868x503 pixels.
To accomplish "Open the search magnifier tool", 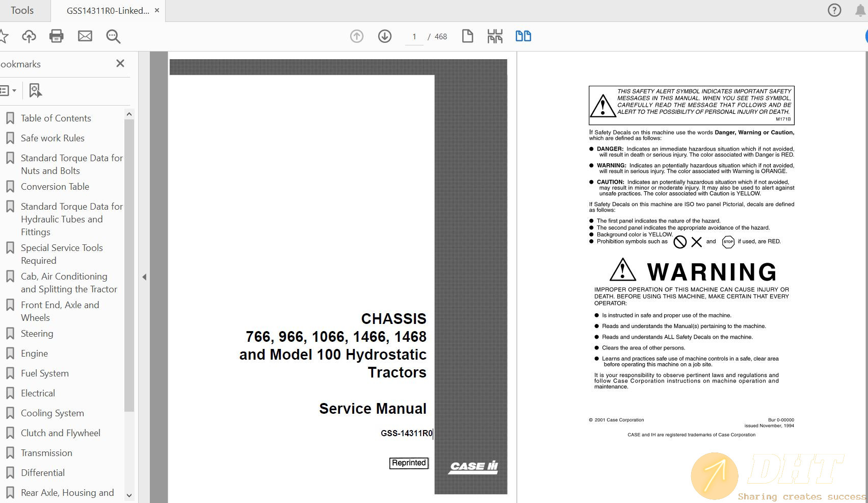I will 113,36.
